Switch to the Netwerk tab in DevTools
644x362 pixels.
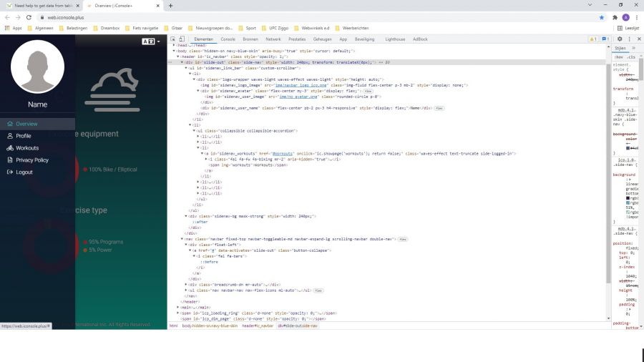[x=273, y=39]
